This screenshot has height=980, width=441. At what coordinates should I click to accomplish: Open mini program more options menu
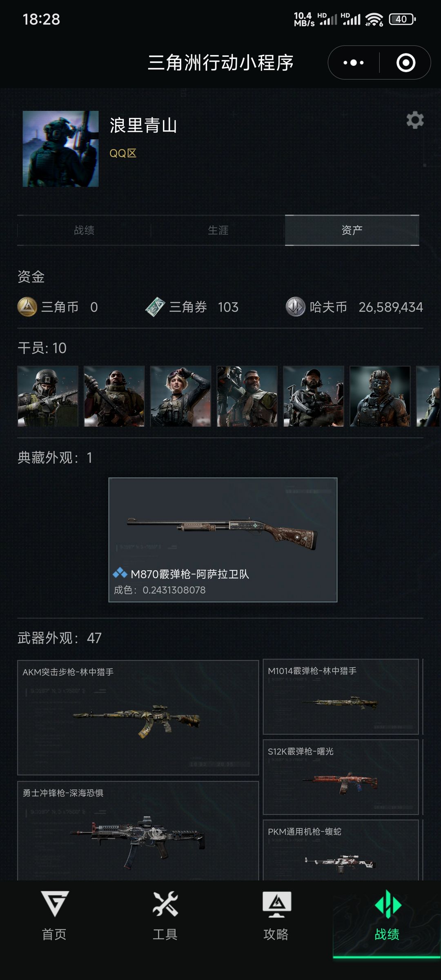click(354, 62)
